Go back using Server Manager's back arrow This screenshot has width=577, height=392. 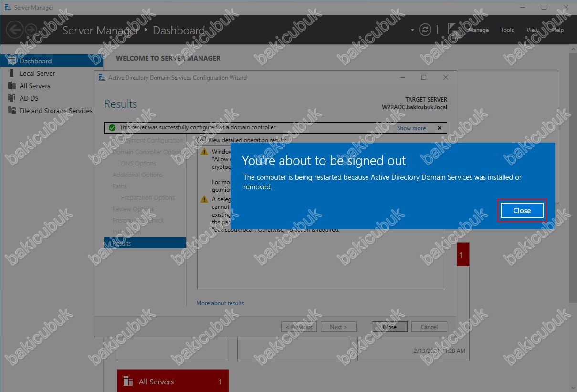coord(14,30)
